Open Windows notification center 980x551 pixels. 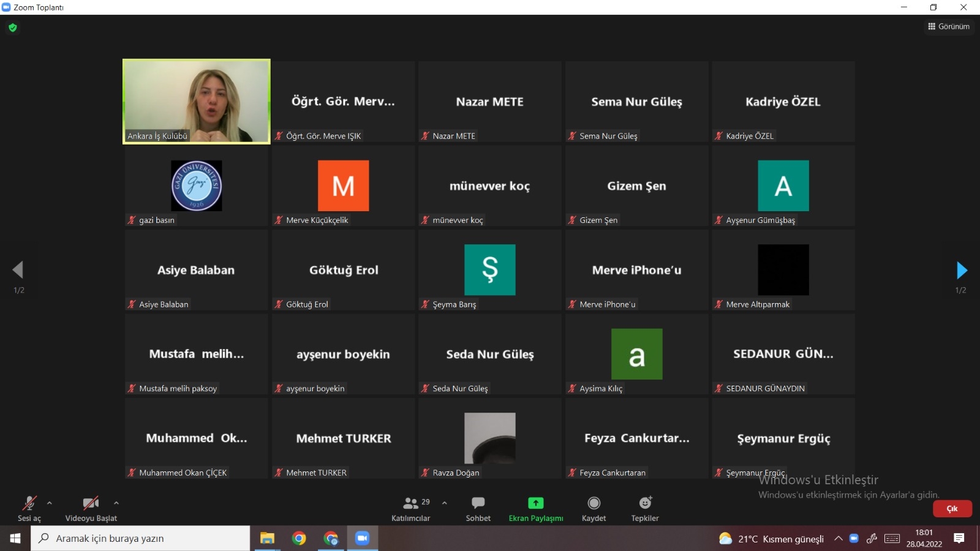959,539
